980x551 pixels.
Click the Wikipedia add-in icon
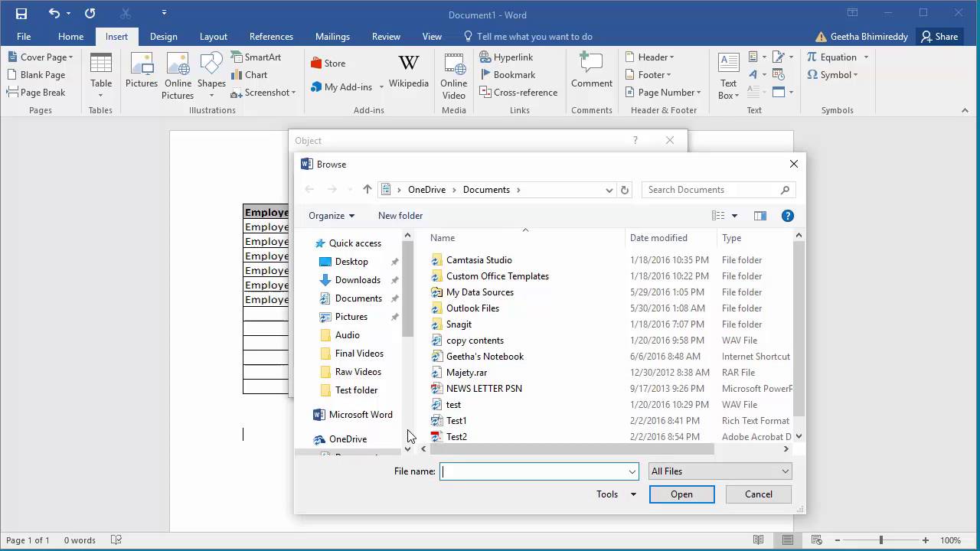click(x=409, y=70)
